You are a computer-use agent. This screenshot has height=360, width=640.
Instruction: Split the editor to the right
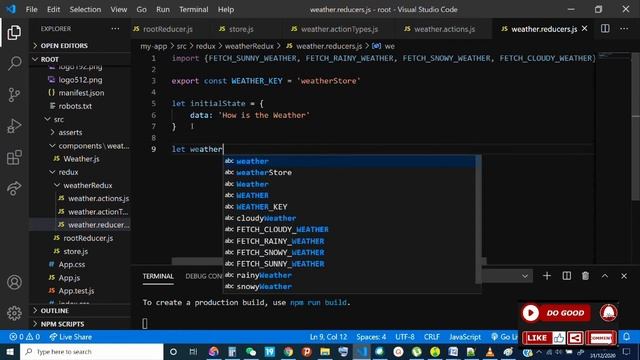pos(605,29)
